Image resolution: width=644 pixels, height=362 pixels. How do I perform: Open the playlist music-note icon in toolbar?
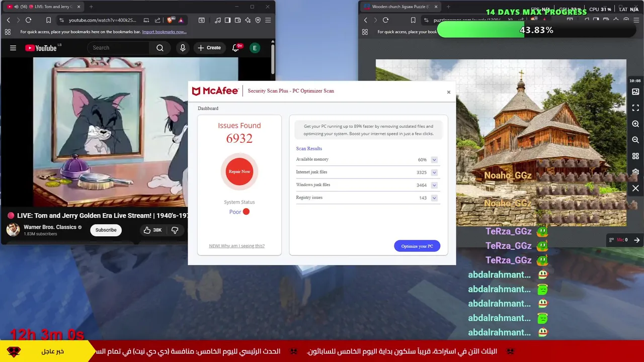coord(217,20)
